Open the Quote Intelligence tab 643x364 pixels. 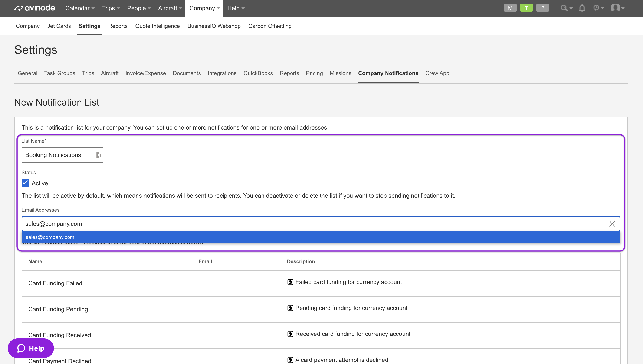(x=157, y=26)
